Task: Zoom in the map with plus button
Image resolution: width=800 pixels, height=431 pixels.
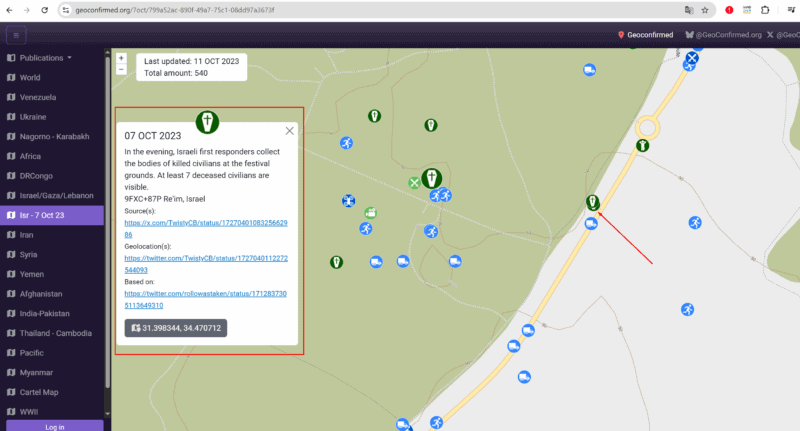Action: (x=121, y=58)
